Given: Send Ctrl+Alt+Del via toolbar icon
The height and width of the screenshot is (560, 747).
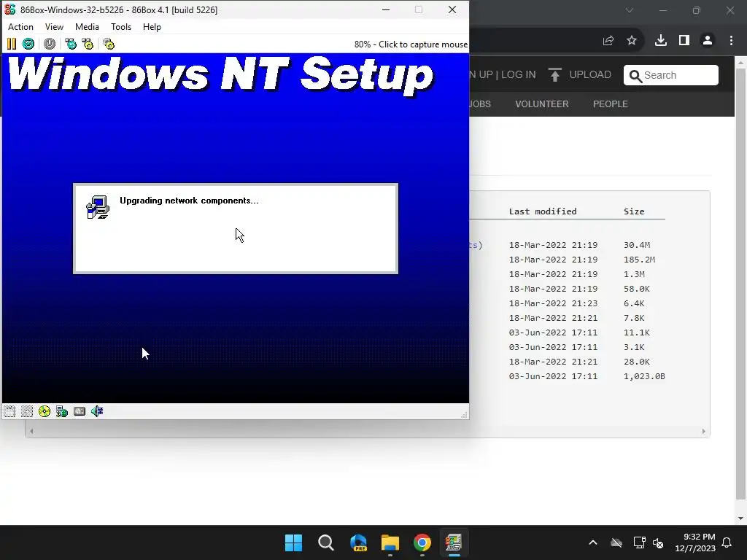Looking at the screenshot, I should (x=71, y=44).
